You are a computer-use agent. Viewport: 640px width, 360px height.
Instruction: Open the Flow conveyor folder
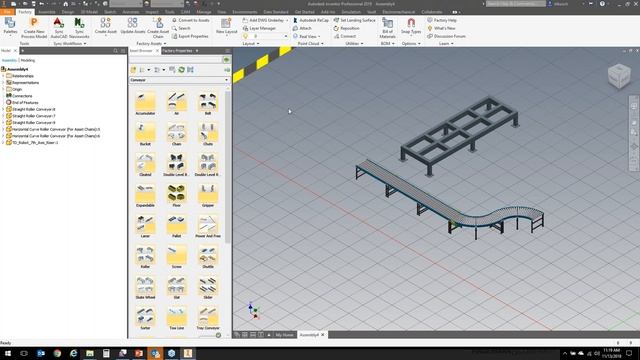(176, 195)
